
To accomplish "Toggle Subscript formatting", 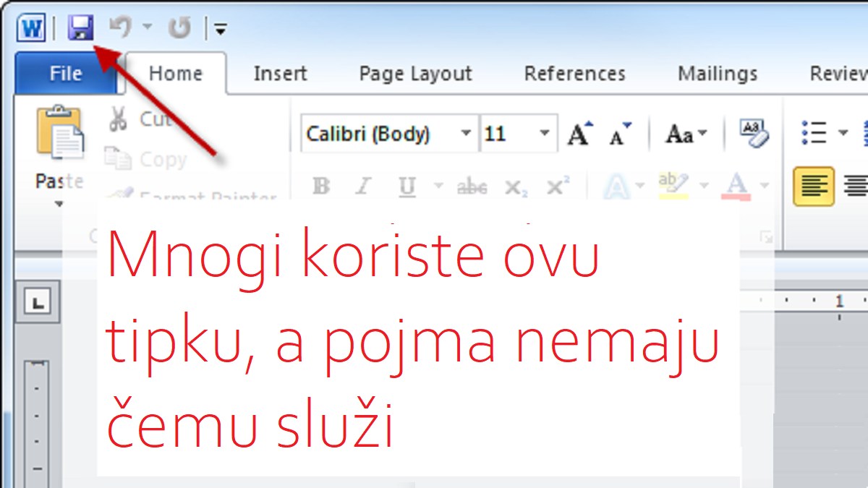I will (x=515, y=188).
